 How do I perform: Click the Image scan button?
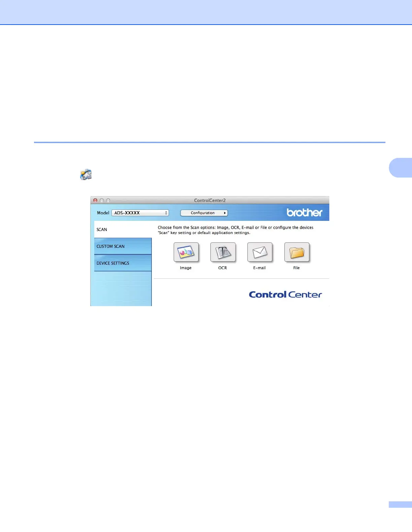(x=186, y=252)
